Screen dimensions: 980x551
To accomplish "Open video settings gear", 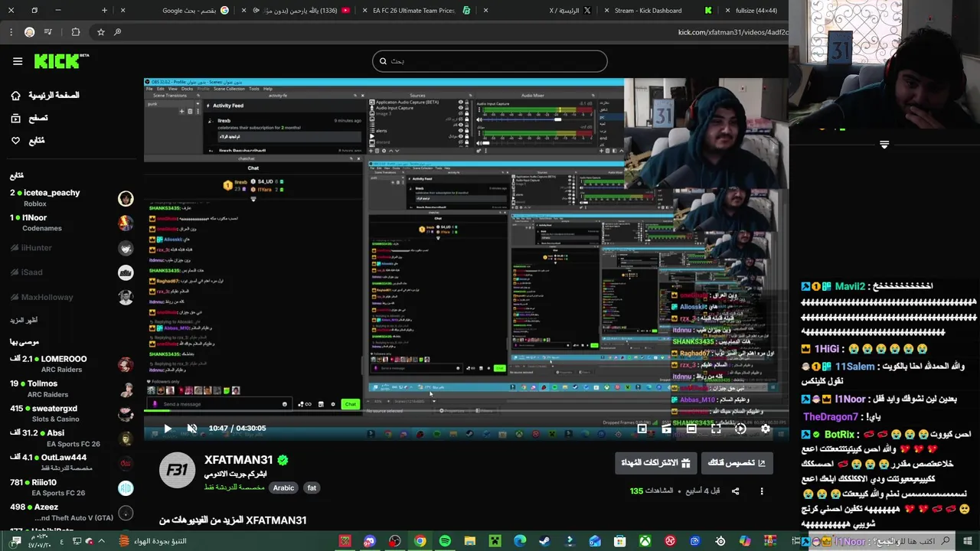I will click(765, 429).
